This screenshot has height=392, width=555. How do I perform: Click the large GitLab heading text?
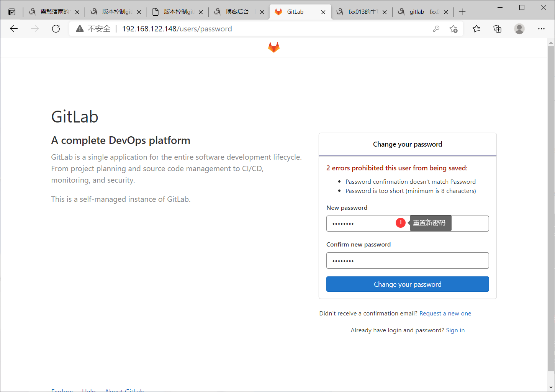(75, 117)
